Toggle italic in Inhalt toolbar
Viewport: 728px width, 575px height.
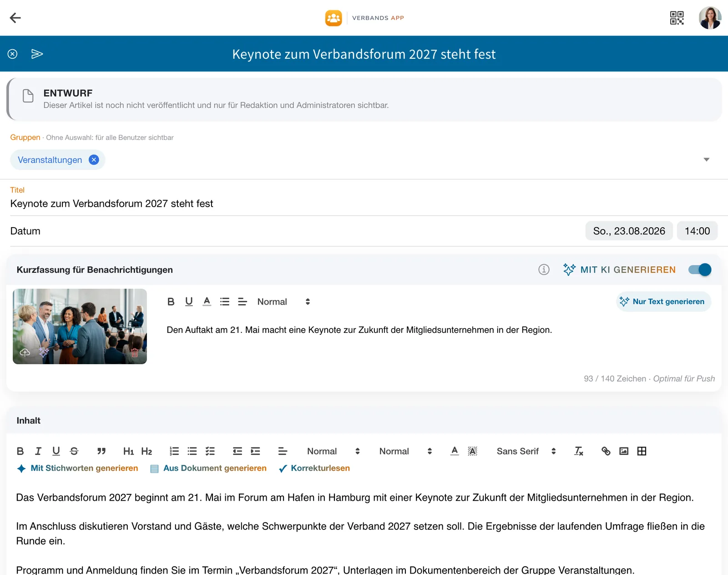[x=38, y=451]
